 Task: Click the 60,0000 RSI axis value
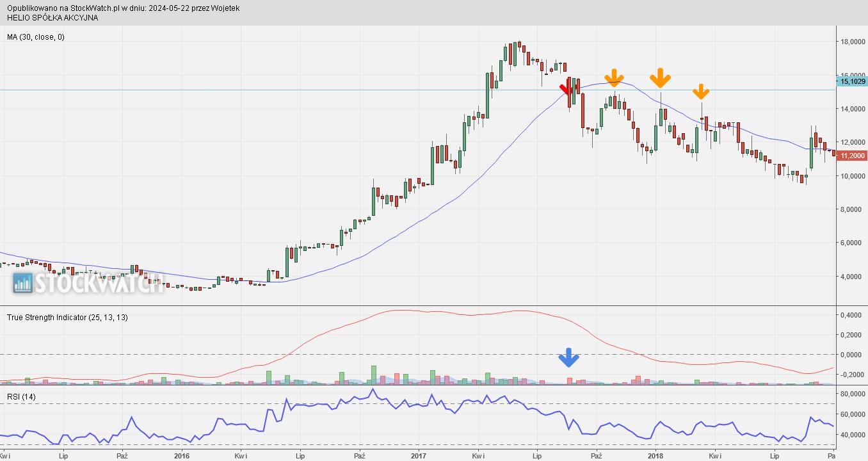click(x=853, y=415)
